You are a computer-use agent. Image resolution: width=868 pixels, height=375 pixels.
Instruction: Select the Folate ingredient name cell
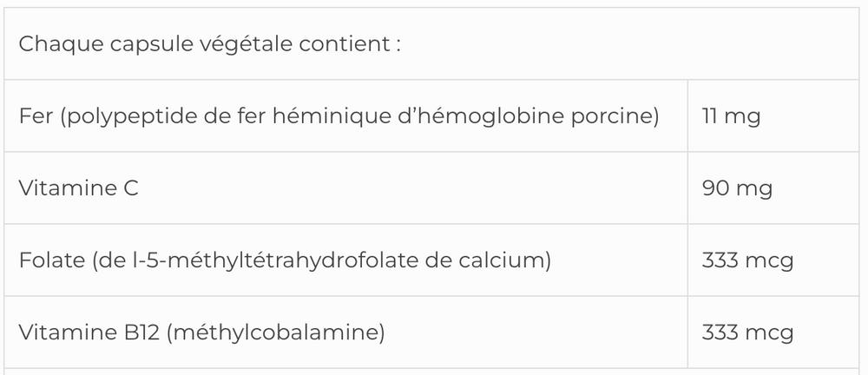tap(285, 260)
